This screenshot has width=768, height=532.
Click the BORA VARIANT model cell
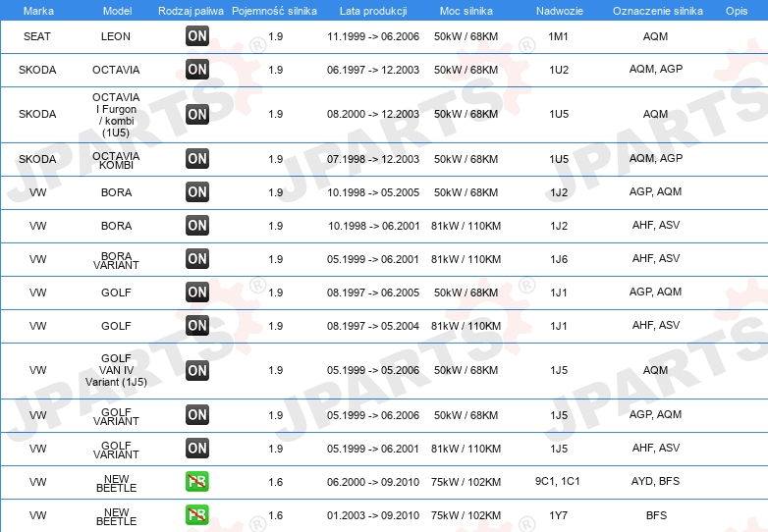tap(116, 260)
